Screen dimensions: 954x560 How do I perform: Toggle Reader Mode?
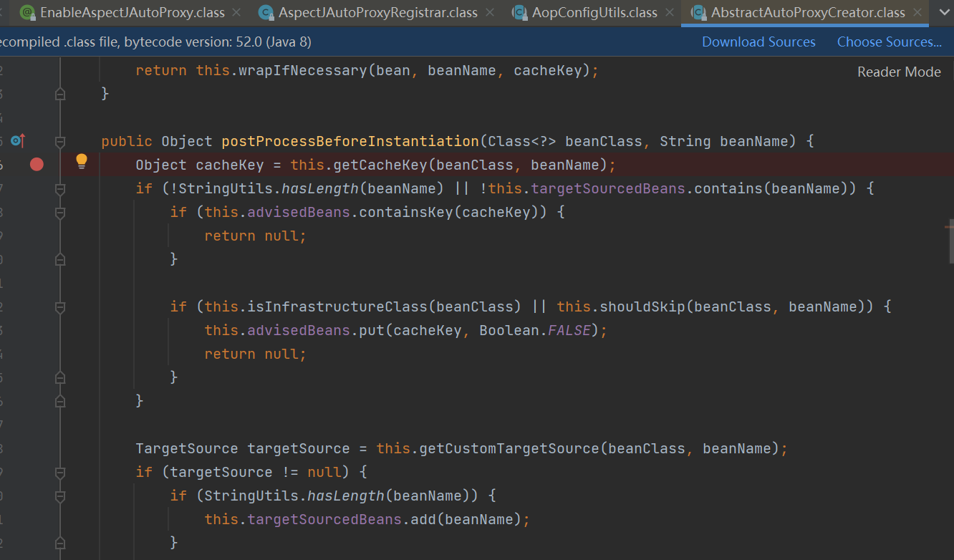(899, 72)
